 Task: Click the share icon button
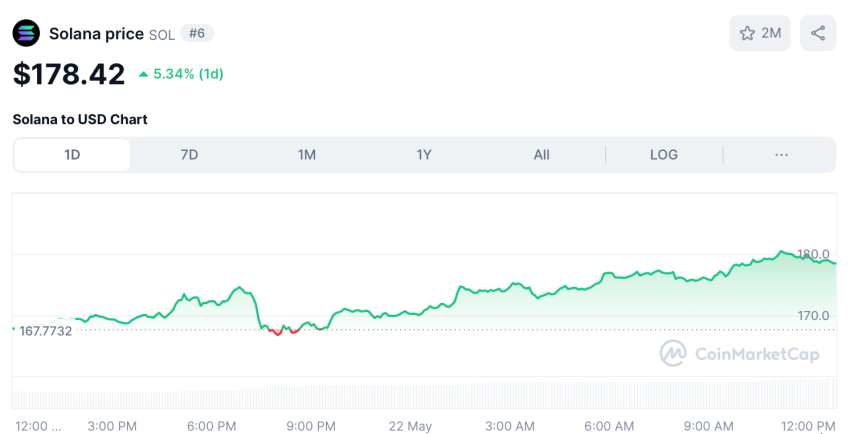pyautogui.click(x=818, y=33)
